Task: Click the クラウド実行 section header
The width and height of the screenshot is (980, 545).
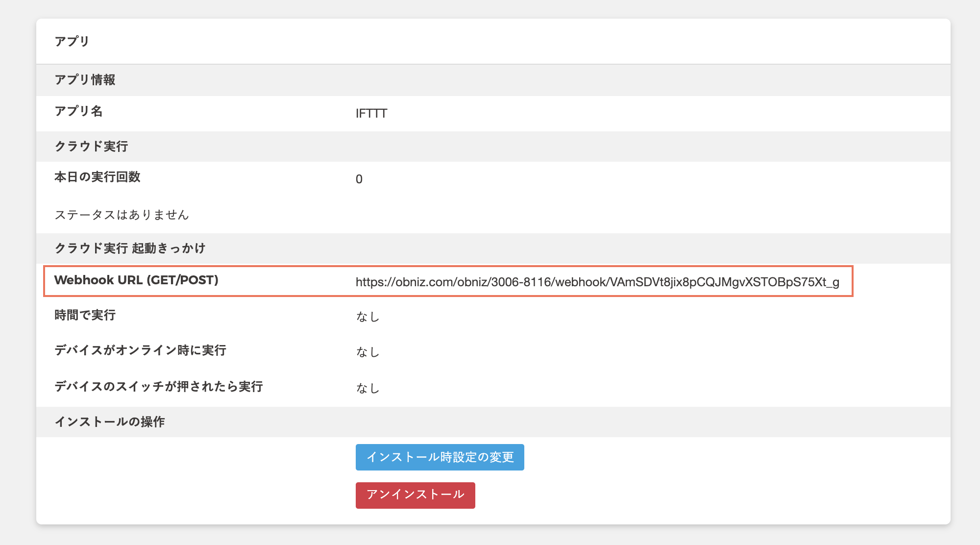Action: [x=91, y=146]
